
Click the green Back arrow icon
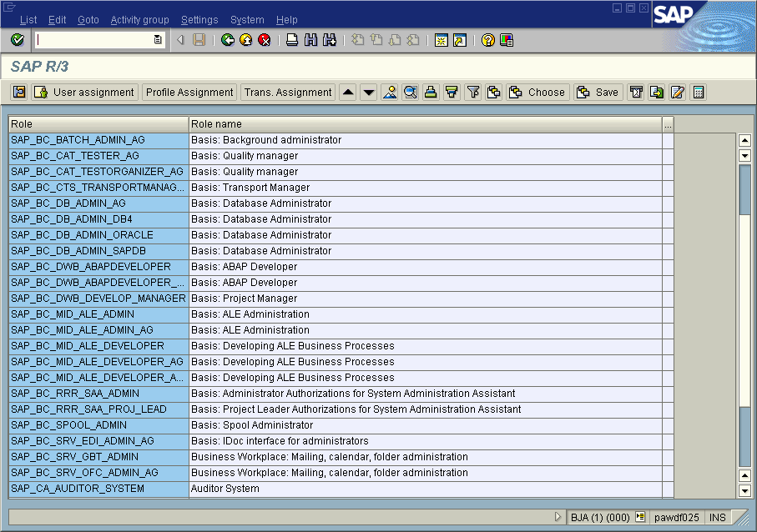tap(228, 40)
